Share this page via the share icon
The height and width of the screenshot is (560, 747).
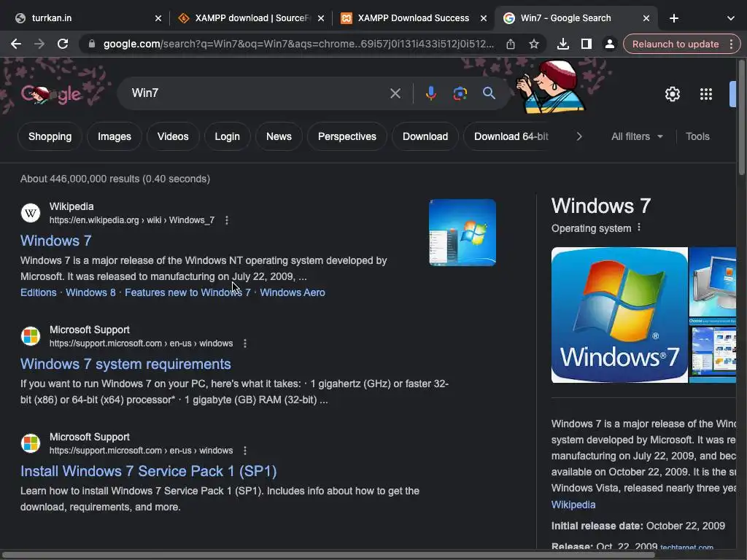coord(510,44)
